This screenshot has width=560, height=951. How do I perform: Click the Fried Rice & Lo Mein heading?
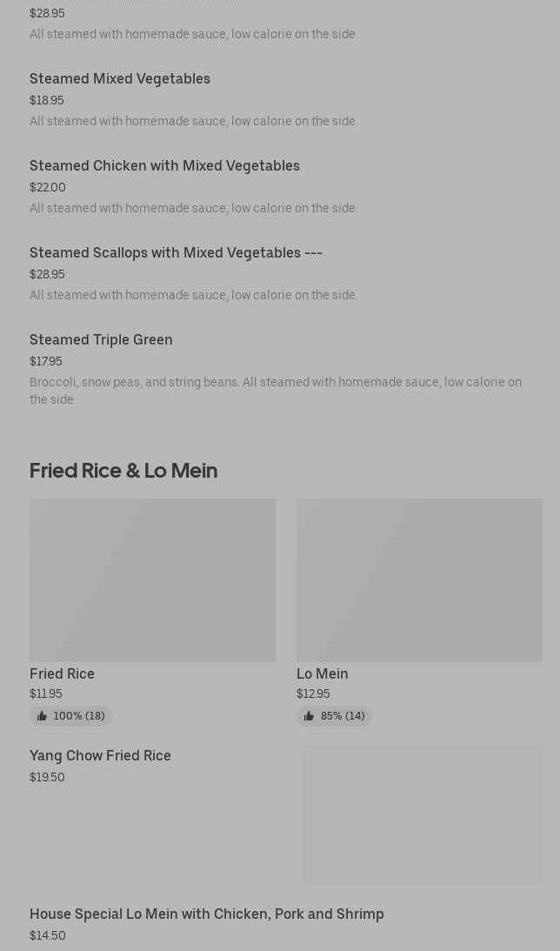click(x=123, y=470)
